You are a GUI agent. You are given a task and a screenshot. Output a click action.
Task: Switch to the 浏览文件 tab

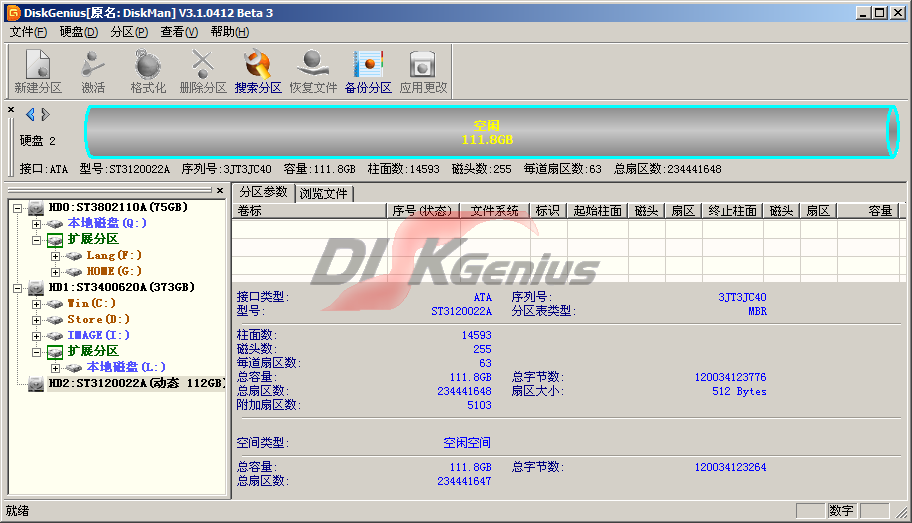[x=323, y=194]
